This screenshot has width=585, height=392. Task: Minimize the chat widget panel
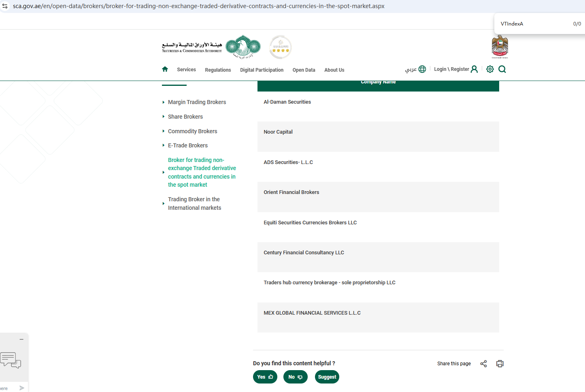click(x=21, y=339)
